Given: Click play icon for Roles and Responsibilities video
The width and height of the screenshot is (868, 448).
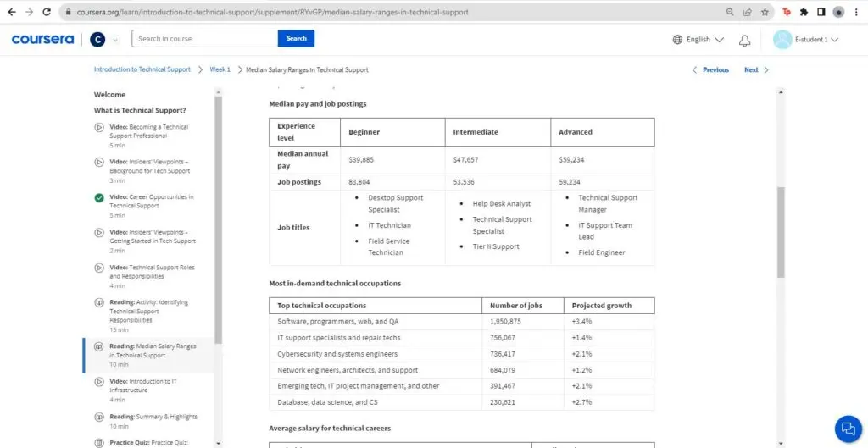Looking at the screenshot, I should (x=99, y=268).
